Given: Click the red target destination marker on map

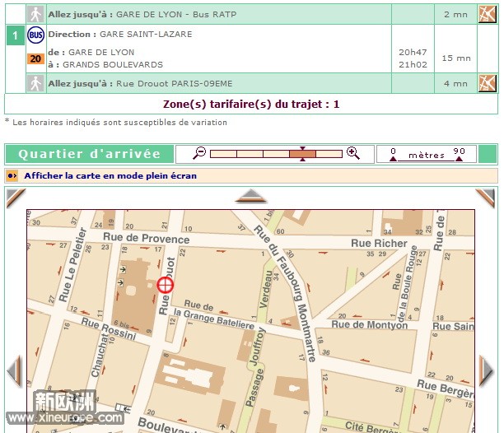Looking at the screenshot, I should [x=166, y=285].
